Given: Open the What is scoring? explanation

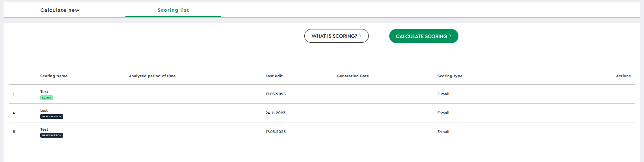Looking at the screenshot, I should pos(336,36).
